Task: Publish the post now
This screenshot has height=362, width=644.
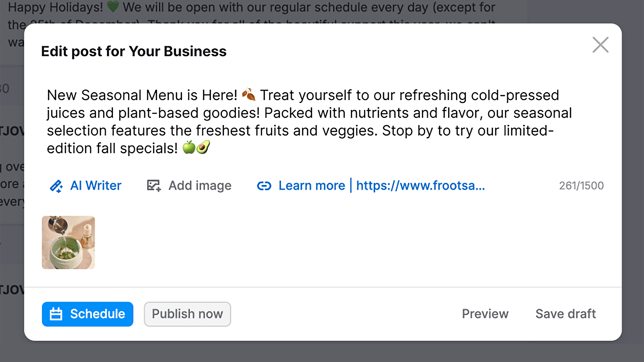Action: pos(187,314)
